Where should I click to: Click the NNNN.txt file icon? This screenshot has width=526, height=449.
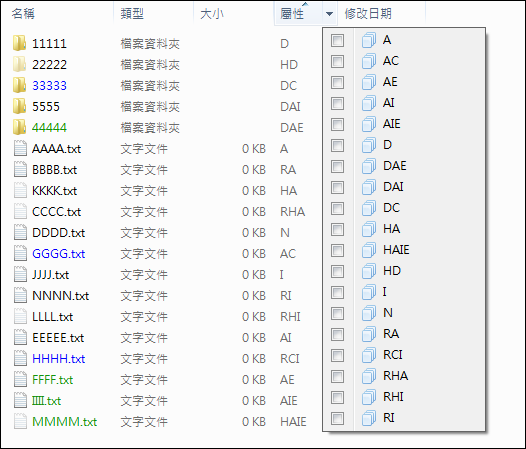tap(20, 296)
